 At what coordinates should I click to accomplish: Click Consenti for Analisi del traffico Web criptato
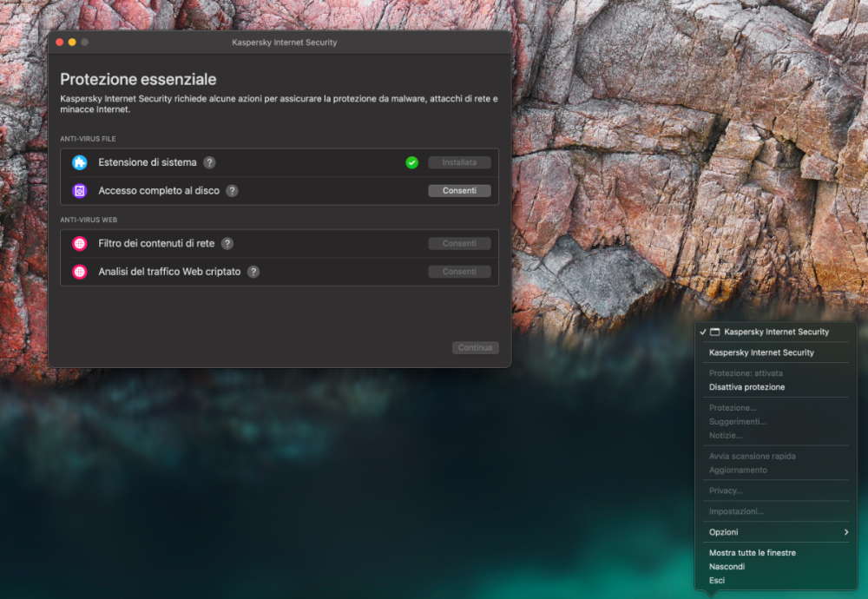pyautogui.click(x=459, y=272)
